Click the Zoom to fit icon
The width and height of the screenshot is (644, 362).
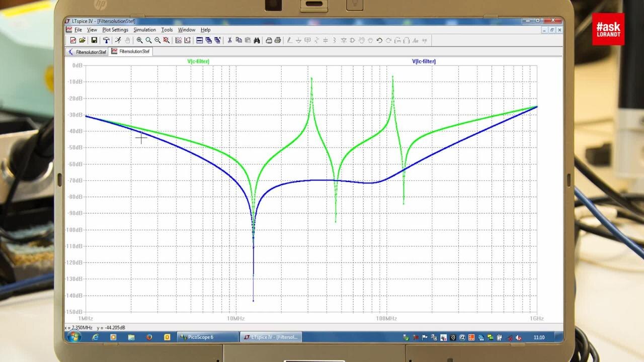pyautogui.click(x=167, y=40)
